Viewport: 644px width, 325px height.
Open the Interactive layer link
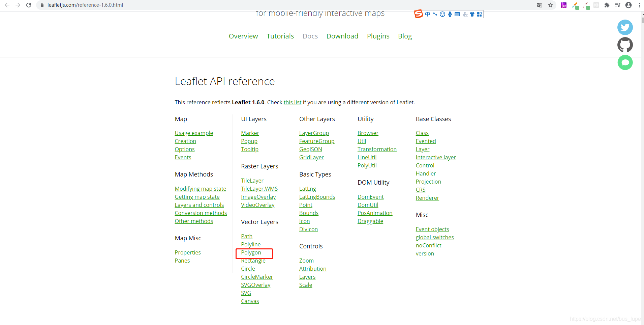[436, 157]
